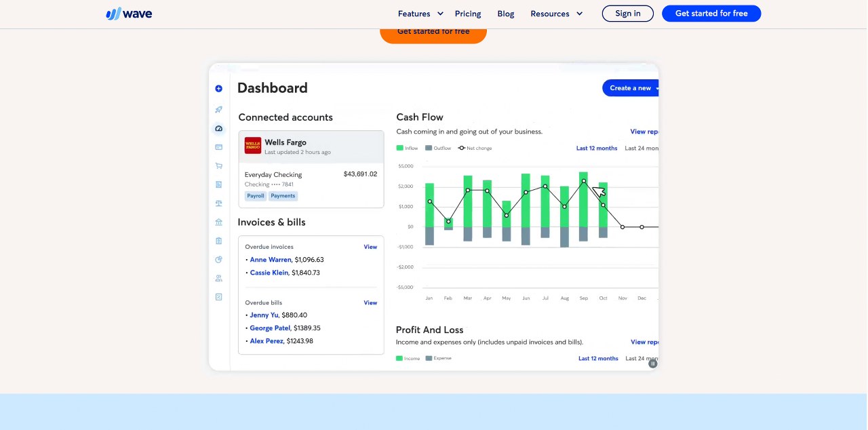The width and height of the screenshot is (868, 430).
Task: Open the people contacts icon in the sidebar
Action: (218, 278)
